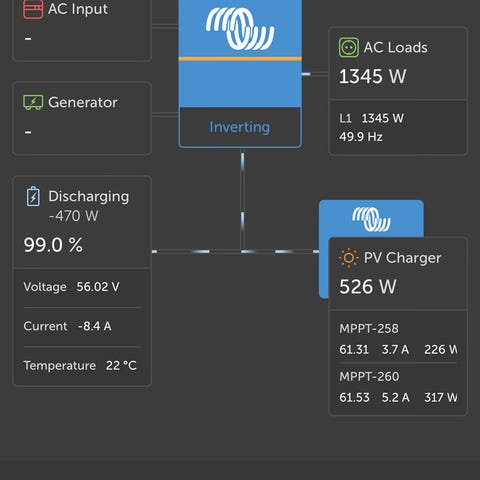The height and width of the screenshot is (480, 480).
Task: Click the battery Discharging icon
Action: point(33,196)
